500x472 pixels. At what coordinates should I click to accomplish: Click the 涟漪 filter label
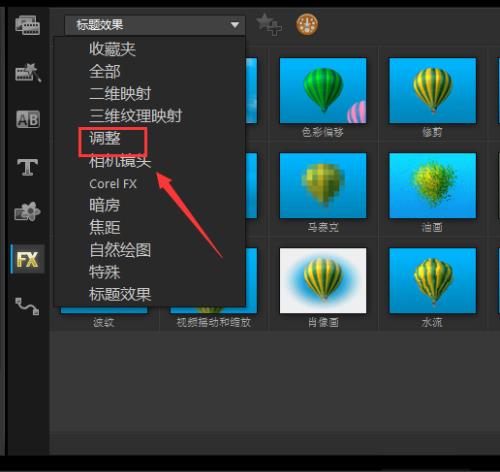point(104,322)
